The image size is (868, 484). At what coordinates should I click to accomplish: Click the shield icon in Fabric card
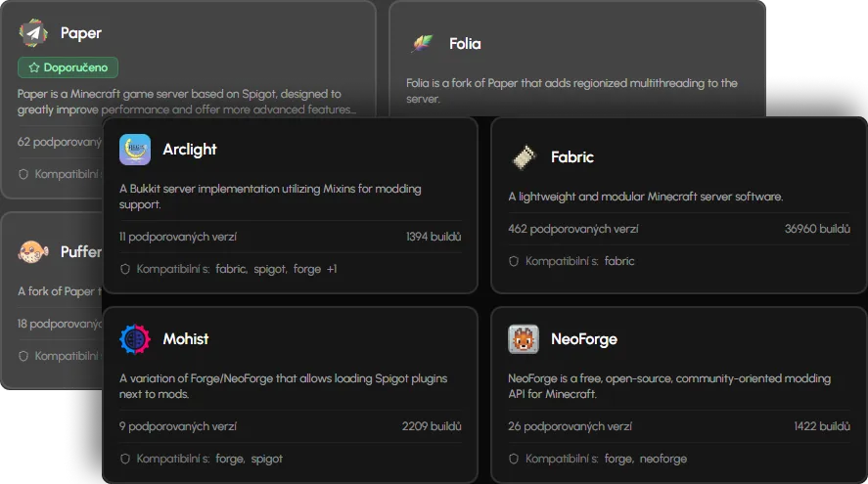click(514, 261)
